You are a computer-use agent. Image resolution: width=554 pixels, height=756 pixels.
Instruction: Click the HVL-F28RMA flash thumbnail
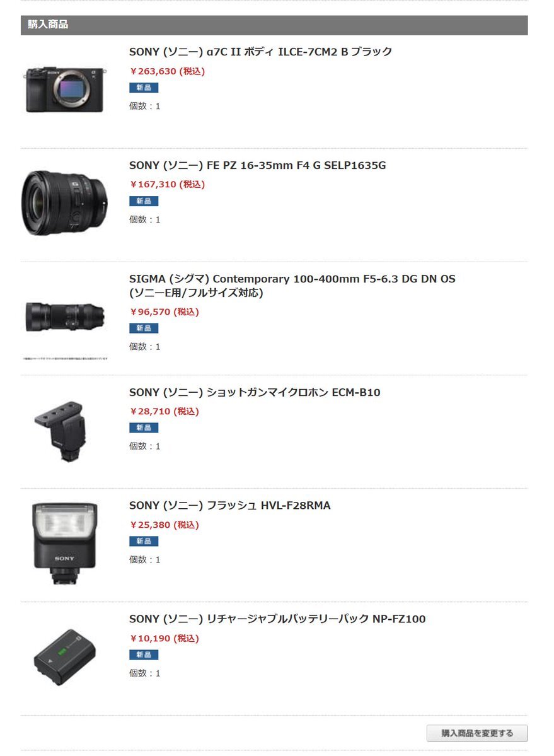coord(64,544)
